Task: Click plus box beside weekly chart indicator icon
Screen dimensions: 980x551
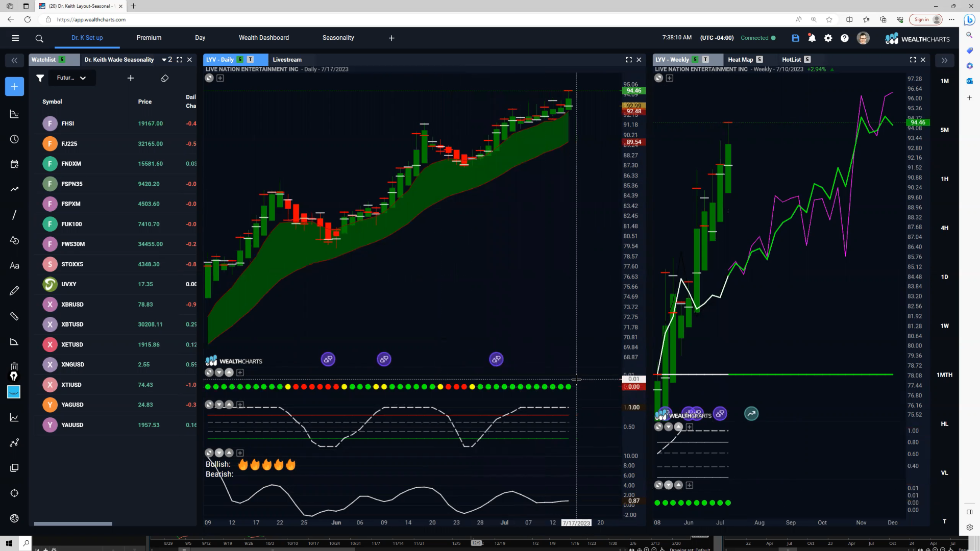Action: pyautogui.click(x=669, y=78)
